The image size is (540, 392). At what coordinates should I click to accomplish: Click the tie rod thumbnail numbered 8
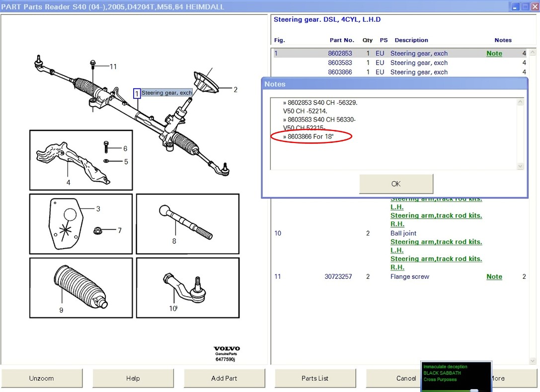(188, 224)
